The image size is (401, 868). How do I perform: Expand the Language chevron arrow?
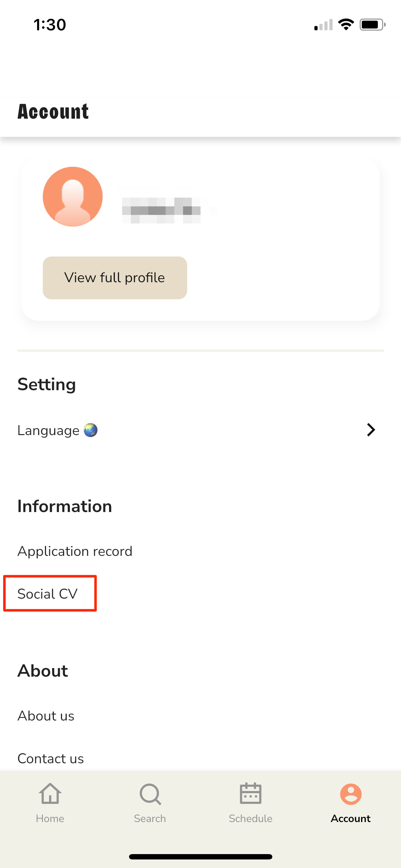coord(371,430)
